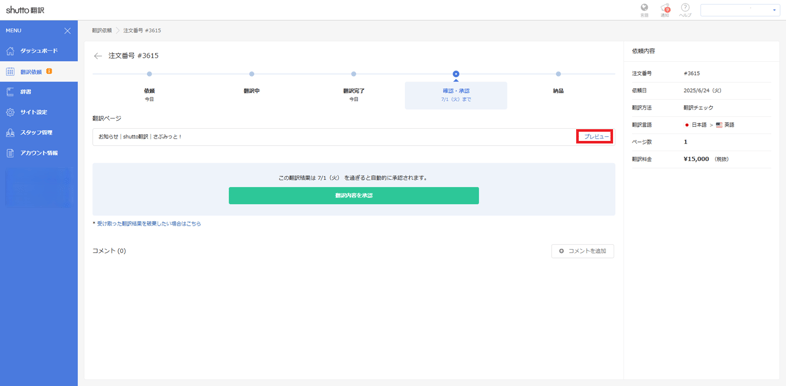786x386 pixels.
Task: Select the 翻訳完了 progress step
Action: point(353,91)
